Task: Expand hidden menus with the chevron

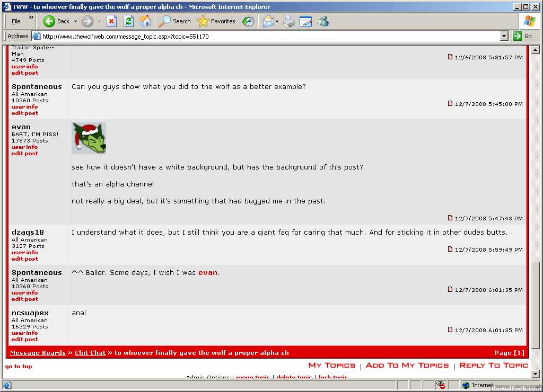Action: (31, 18)
